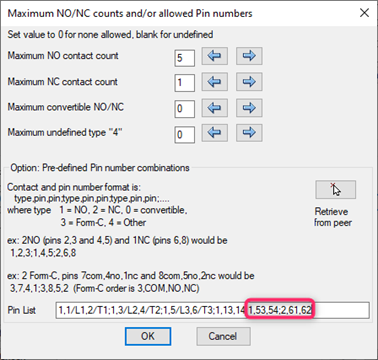Screen dimensions: 378x360
Task: Click in the Maximum NO contact count field
Action: 185,58
